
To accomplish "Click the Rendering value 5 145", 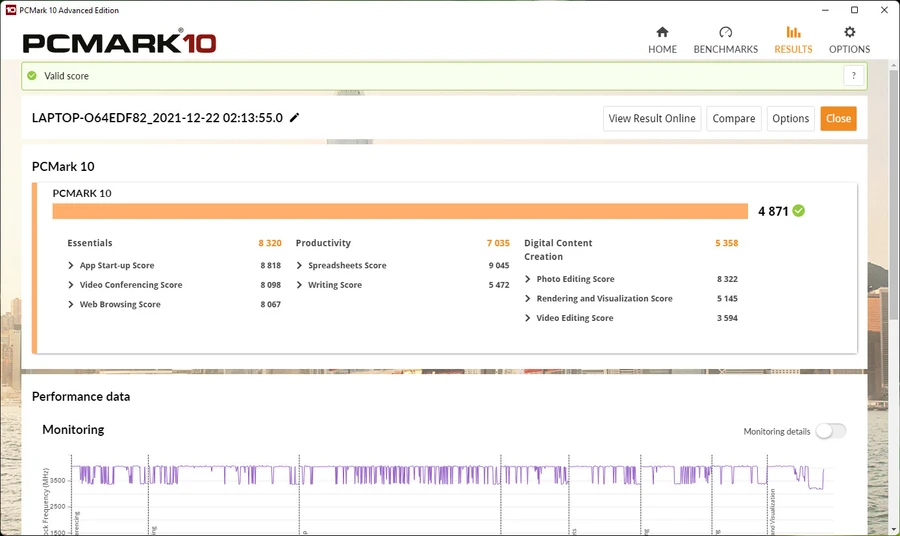I will click(727, 298).
